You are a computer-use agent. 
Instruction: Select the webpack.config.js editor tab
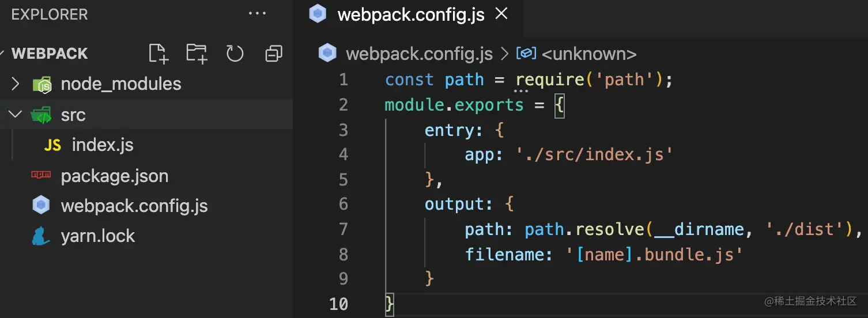tap(408, 14)
